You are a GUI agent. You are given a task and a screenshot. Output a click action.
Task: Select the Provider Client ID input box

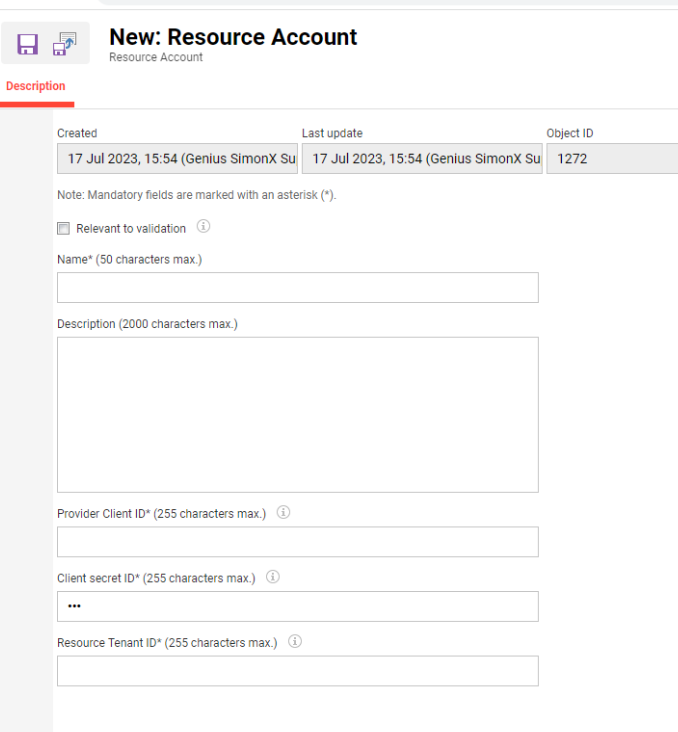click(297, 542)
